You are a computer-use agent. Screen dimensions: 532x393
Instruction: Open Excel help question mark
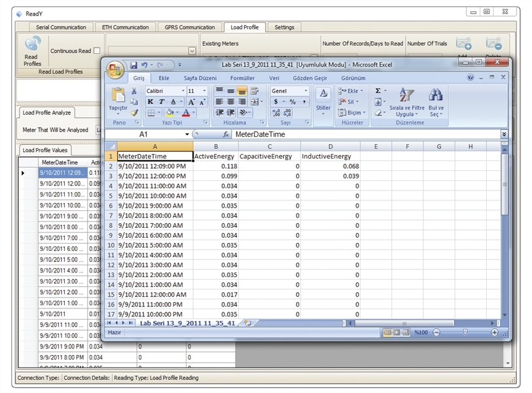click(470, 77)
